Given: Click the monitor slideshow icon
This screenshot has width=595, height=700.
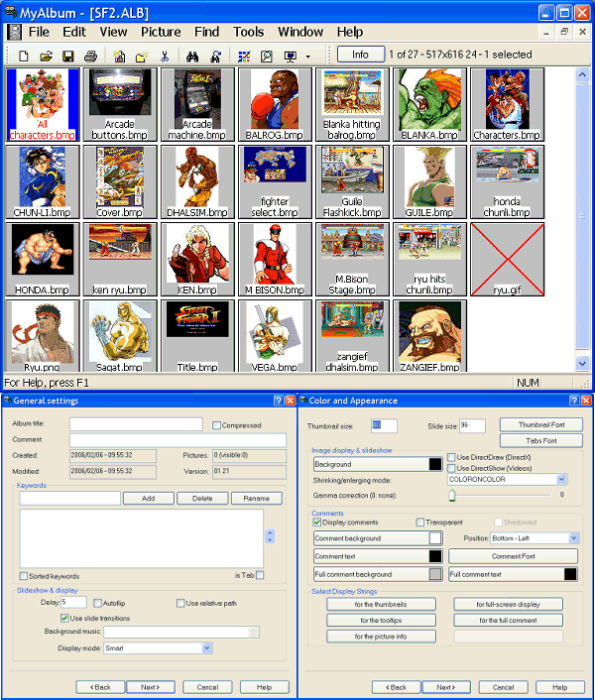Looking at the screenshot, I should 291,57.
